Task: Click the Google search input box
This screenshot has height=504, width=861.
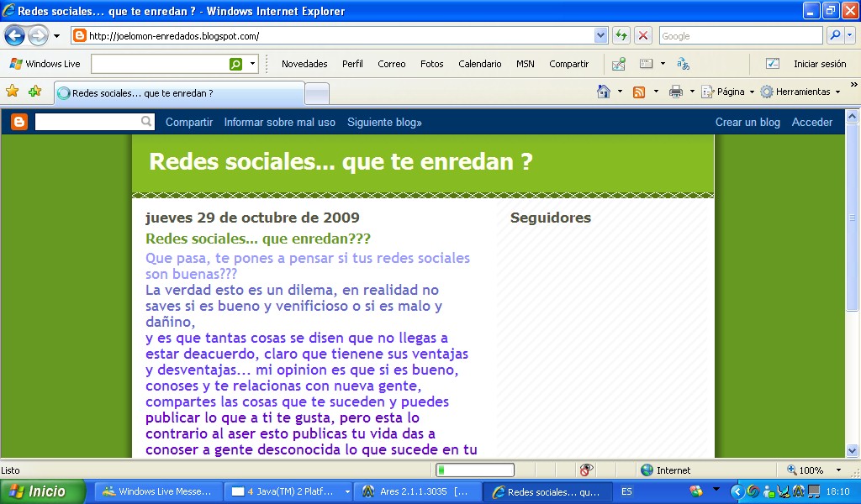Action: (x=740, y=36)
